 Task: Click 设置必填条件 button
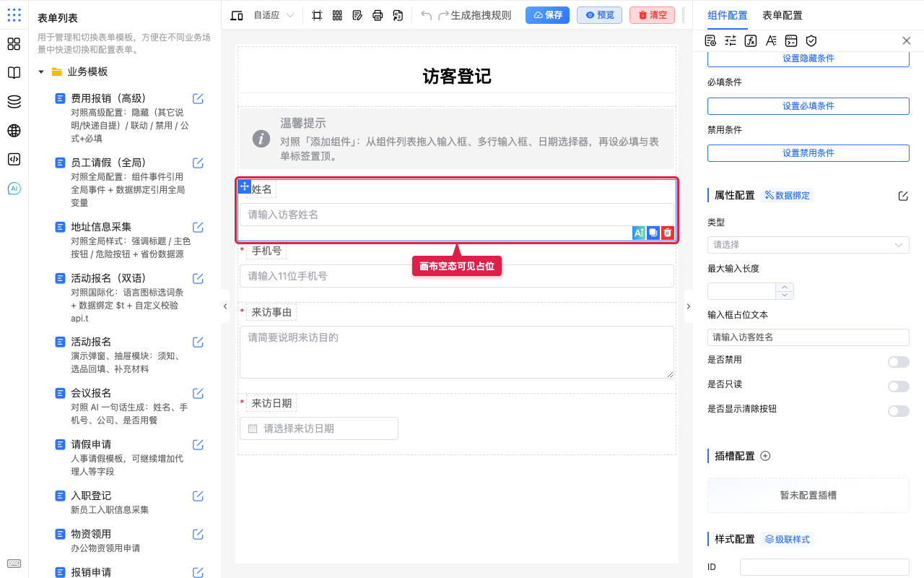[808, 106]
